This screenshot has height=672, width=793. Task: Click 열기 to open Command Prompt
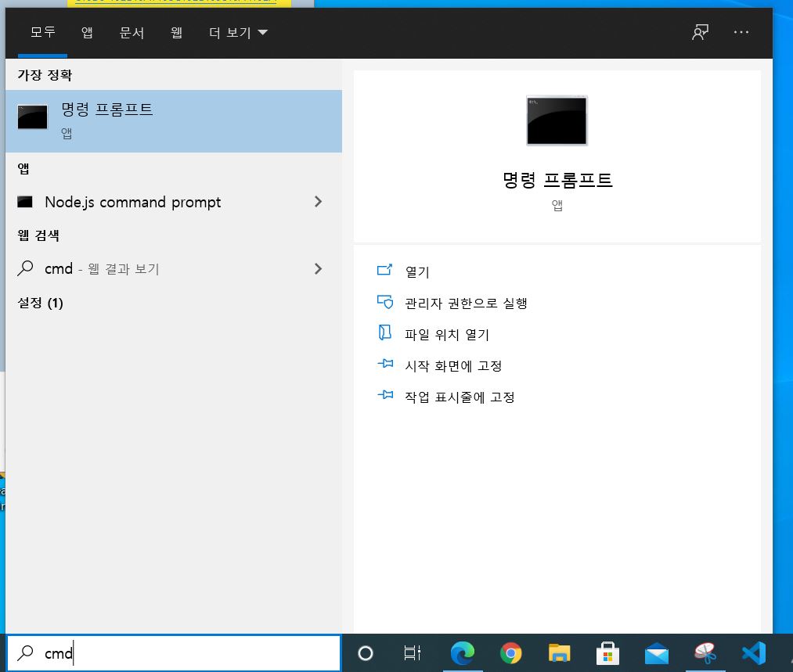pos(417,271)
